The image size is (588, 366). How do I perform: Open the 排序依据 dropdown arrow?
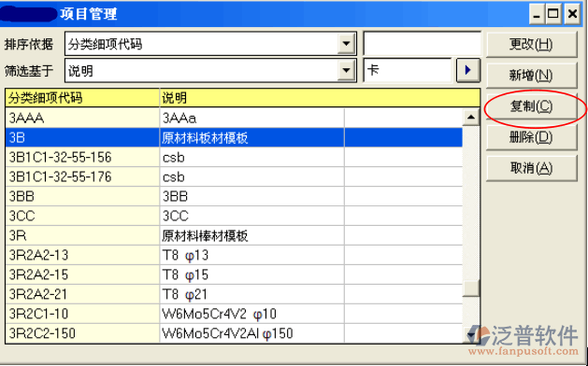point(346,44)
